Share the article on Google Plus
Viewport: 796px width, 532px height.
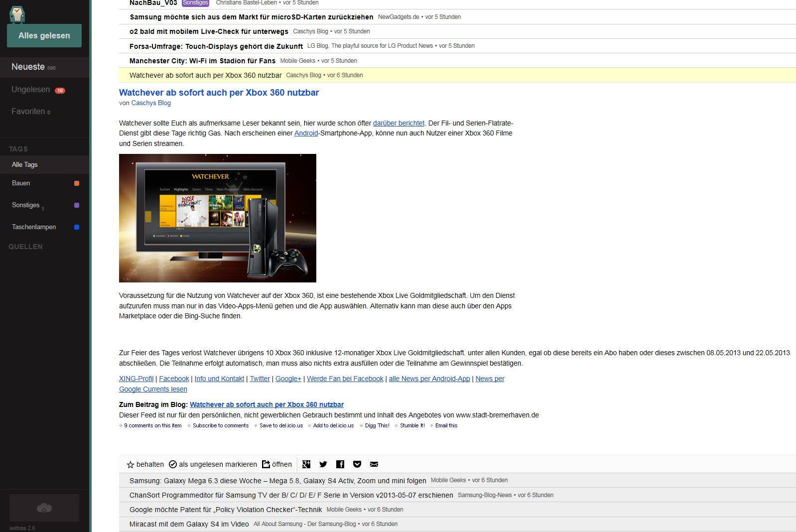point(306,464)
